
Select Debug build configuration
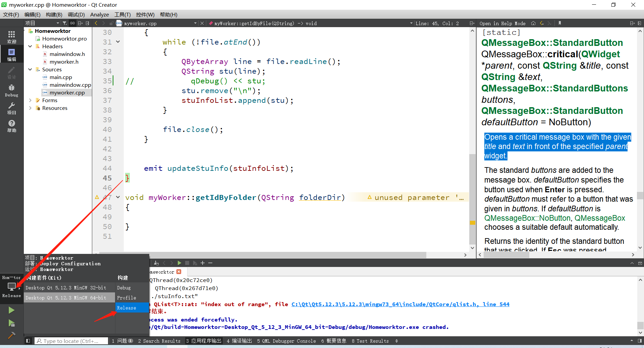pyautogui.click(x=132, y=287)
